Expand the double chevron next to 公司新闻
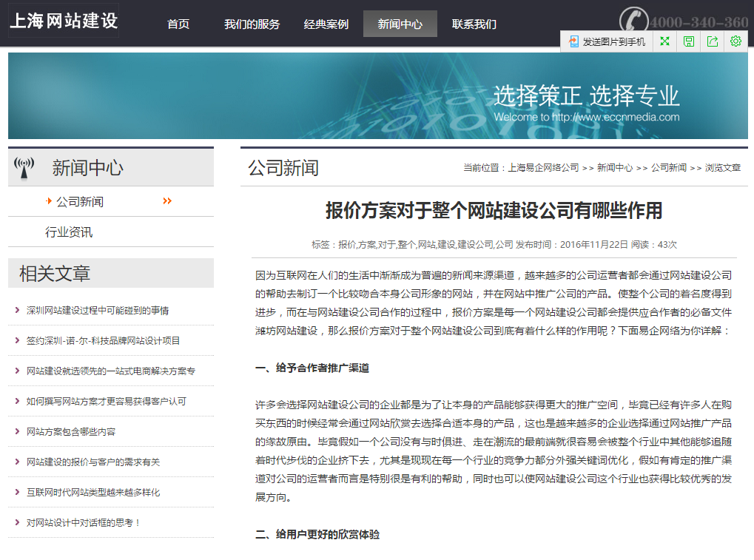The width and height of the screenshot is (754, 560). (x=167, y=200)
